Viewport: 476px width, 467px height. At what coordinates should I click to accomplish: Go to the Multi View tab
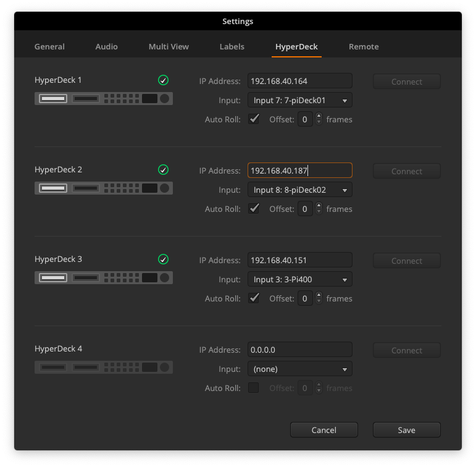(x=169, y=46)
